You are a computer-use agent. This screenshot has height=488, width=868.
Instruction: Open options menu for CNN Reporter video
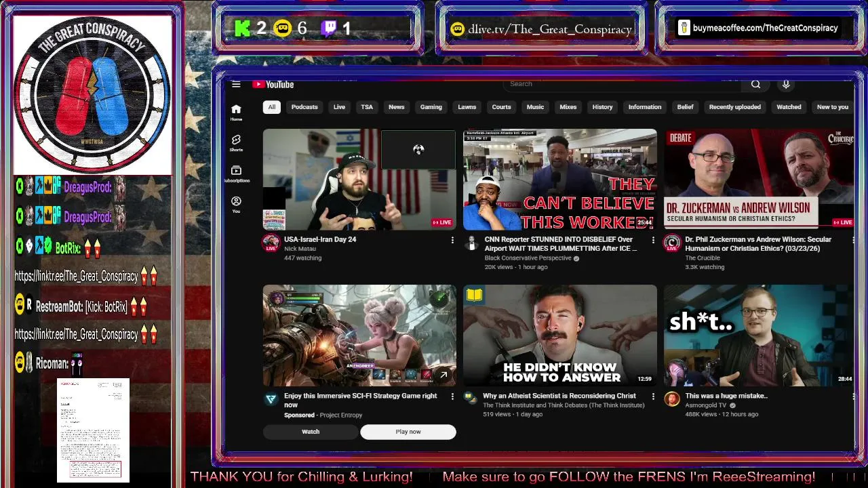coord(653,240)
